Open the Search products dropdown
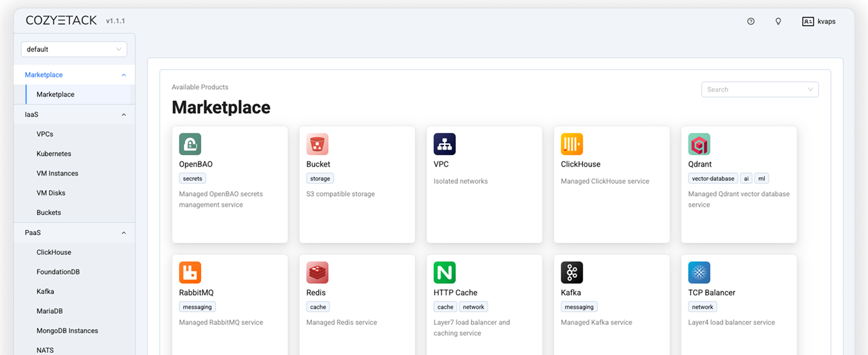This screenshot has height=355, width=868. (760, 89)
